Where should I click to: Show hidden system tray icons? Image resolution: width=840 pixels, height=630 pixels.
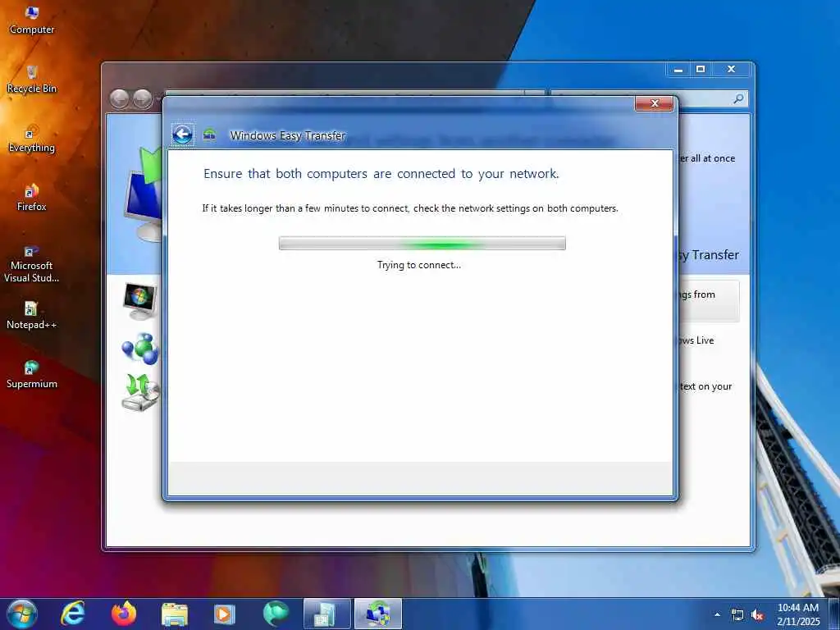click(x=717, y=614)
